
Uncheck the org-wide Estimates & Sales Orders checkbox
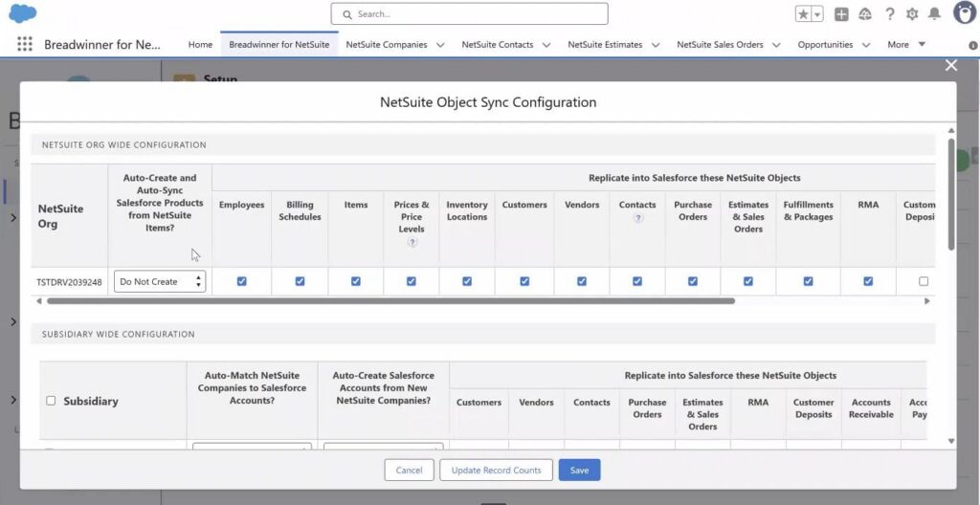(x=748, y=281)
